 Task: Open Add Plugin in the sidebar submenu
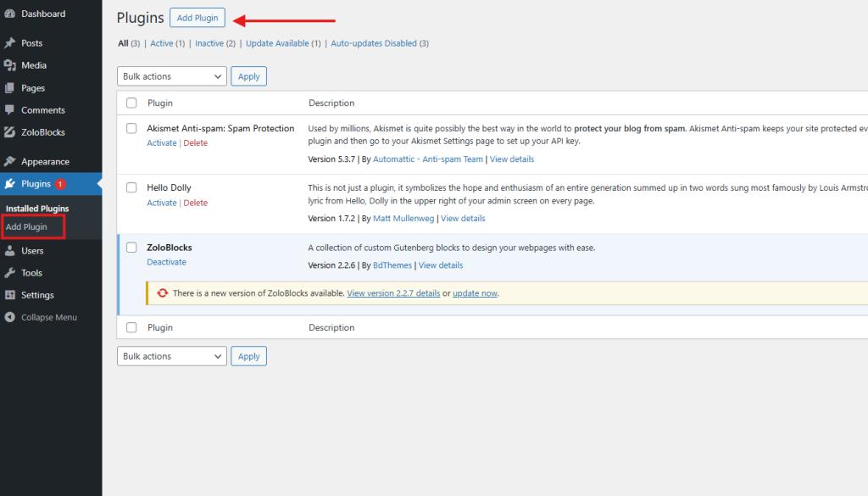[x=26, y=227]
